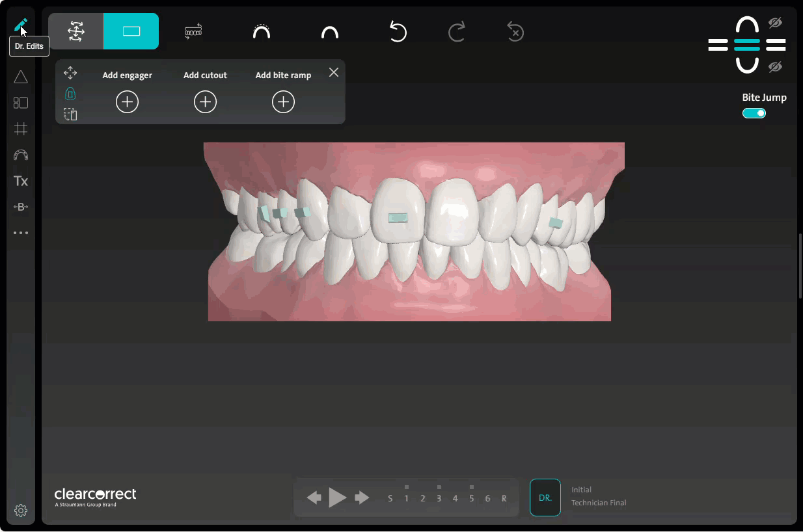Close the Add engager popup panel
Image resolution: width=803 pixels, height=532 pixels.
pyautogui.click(x=333, y=72)
